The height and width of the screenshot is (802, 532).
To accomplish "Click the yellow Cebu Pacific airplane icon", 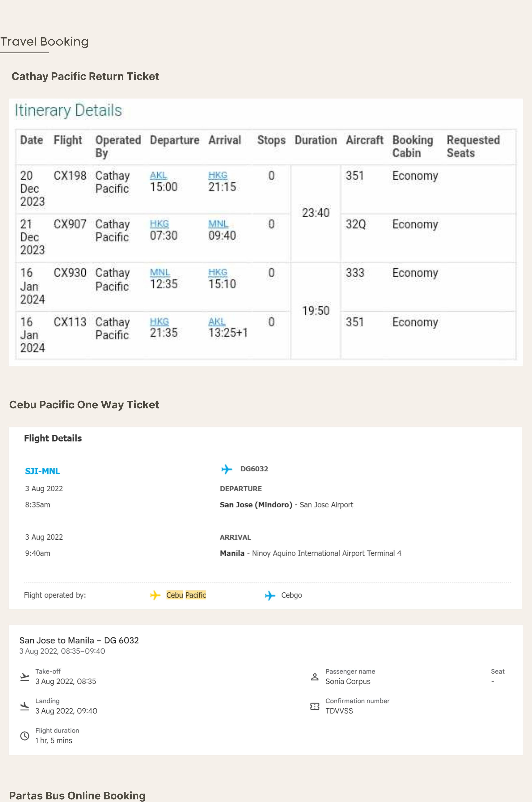I will pos(155,595).
